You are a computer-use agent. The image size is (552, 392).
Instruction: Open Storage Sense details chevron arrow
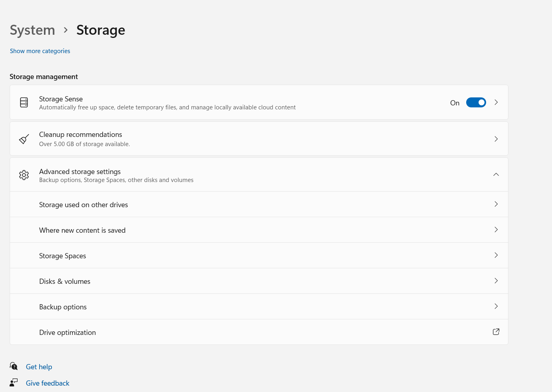click(496, 103)
